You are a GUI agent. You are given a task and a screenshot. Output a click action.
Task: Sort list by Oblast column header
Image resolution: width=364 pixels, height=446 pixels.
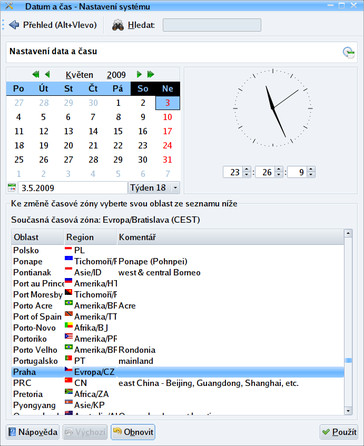click(x=37, y=237)
